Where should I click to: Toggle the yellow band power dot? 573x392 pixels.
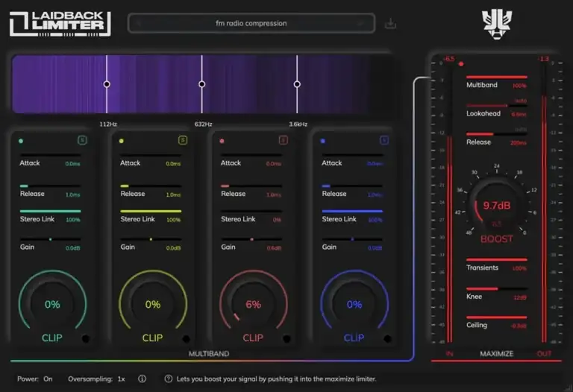[x=122, y=141]
